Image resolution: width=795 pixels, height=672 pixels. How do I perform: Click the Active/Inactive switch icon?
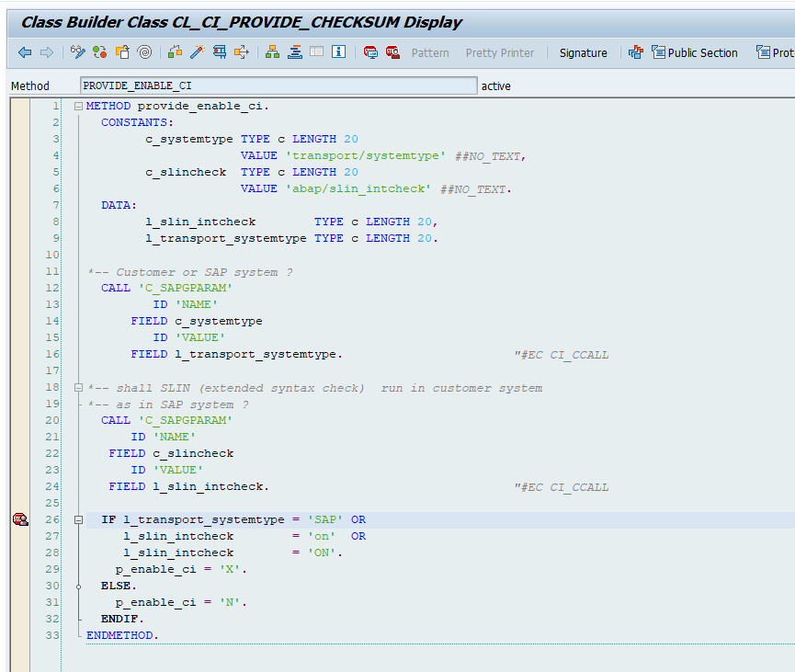(99, 52)
